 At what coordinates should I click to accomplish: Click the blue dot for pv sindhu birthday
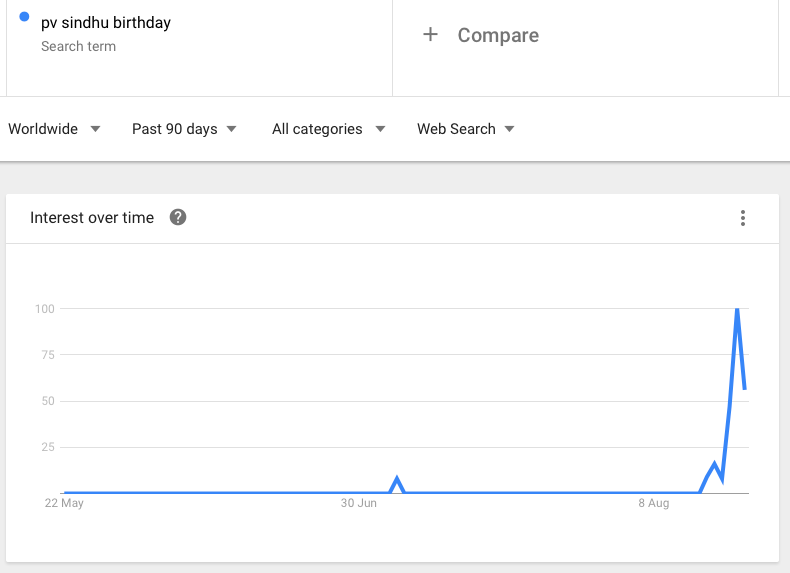(x=24, y=17)
